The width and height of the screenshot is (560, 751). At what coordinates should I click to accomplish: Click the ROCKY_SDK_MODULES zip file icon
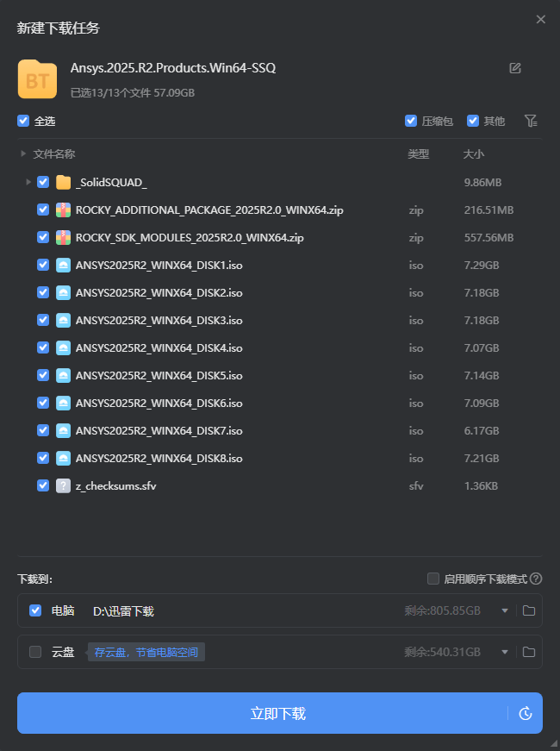[x=63, y=238]
